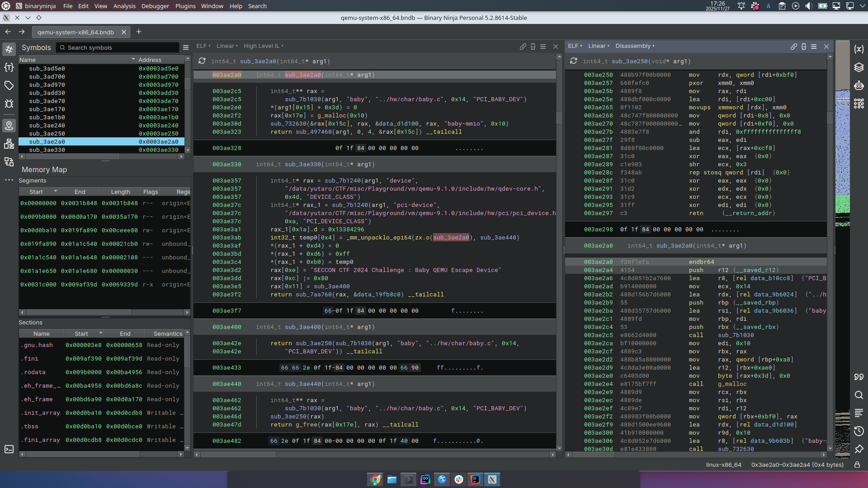Open the Types sidebar panel
The width and height of the screenshot is (868, 488).
click(9, 67)
